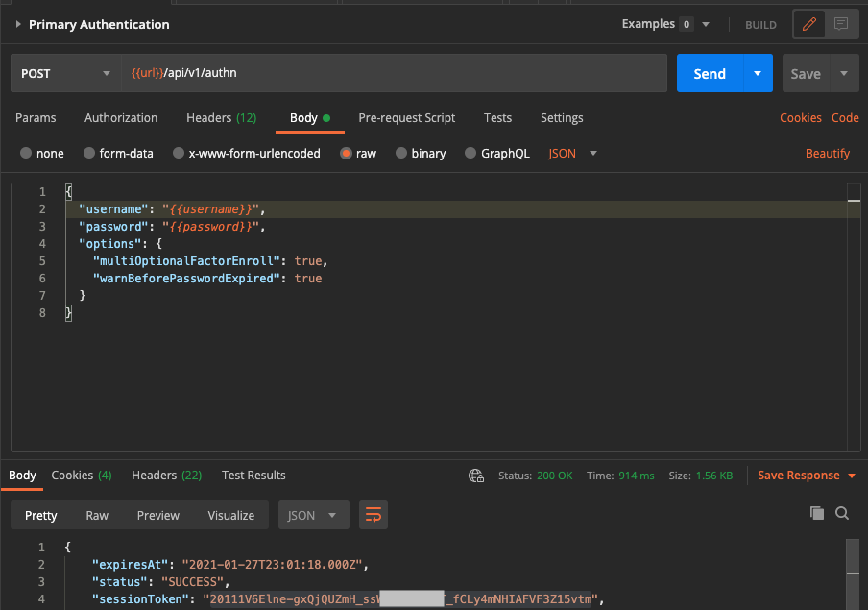Open the Tests tab
The width and height of the screenshot is (868, 610).
click(x=497, y=118)
